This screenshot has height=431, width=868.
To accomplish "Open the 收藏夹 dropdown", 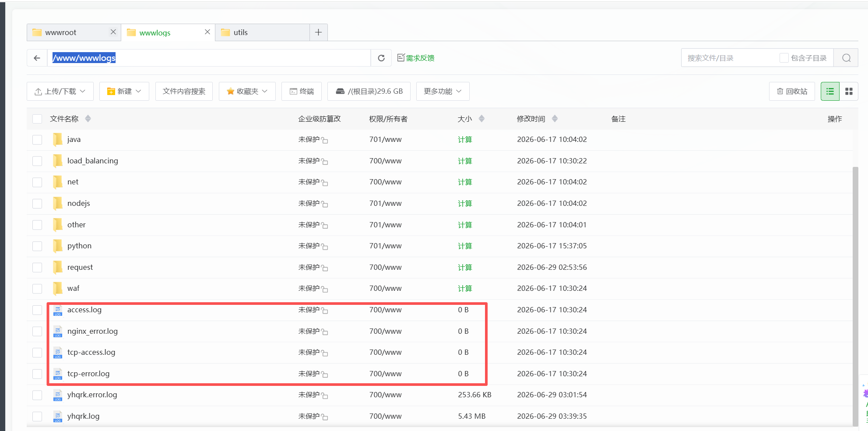I will [x=247, y=91].
